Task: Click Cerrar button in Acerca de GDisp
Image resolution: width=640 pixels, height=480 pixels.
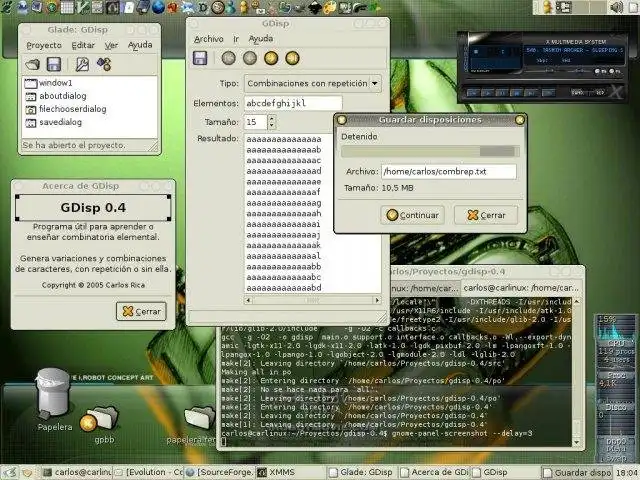Action: [141, 311]
